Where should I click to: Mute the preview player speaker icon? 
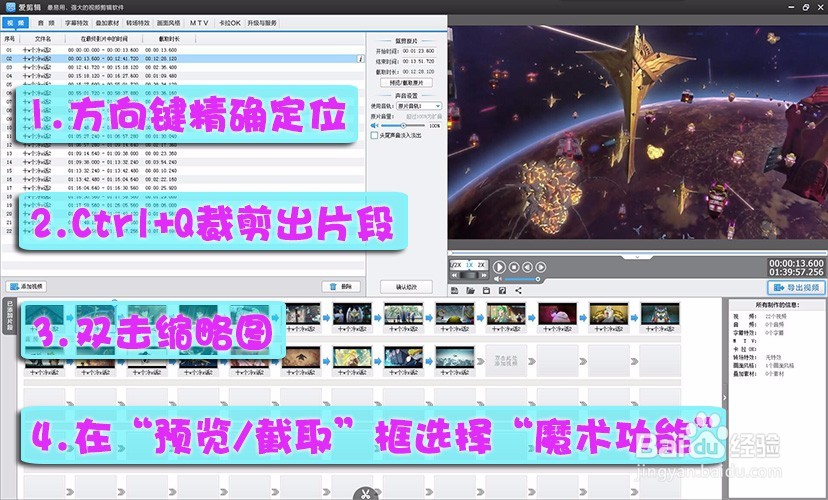pyautogui.click(x=497, y=279)
